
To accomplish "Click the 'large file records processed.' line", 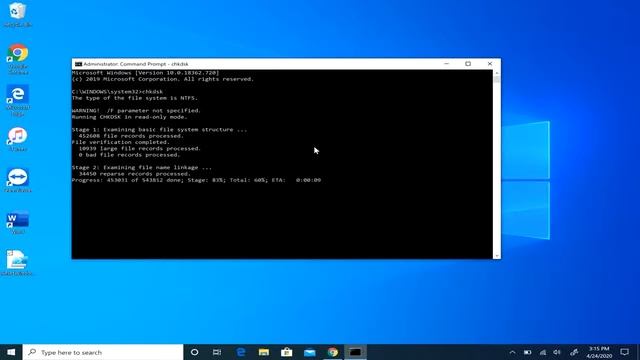I will (140, 149).
